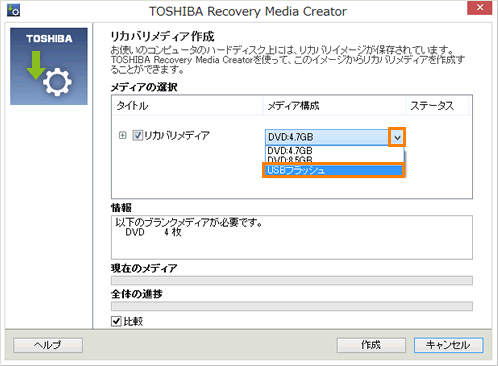Toggle the 比較 checkbox
Image resolution: width=498 pixels, height=366 pixels.
pyautogui.click(x=116, y=321)
